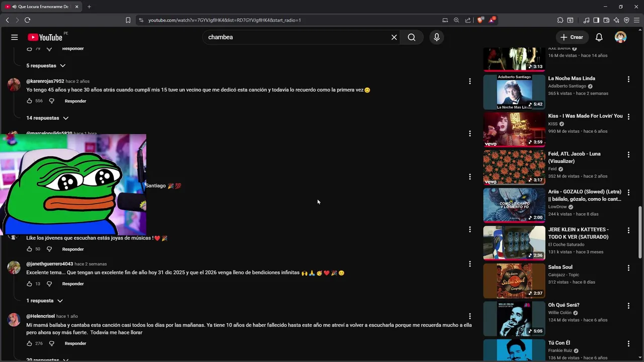Open the browser main menu
644x362 pixels.
636,20
